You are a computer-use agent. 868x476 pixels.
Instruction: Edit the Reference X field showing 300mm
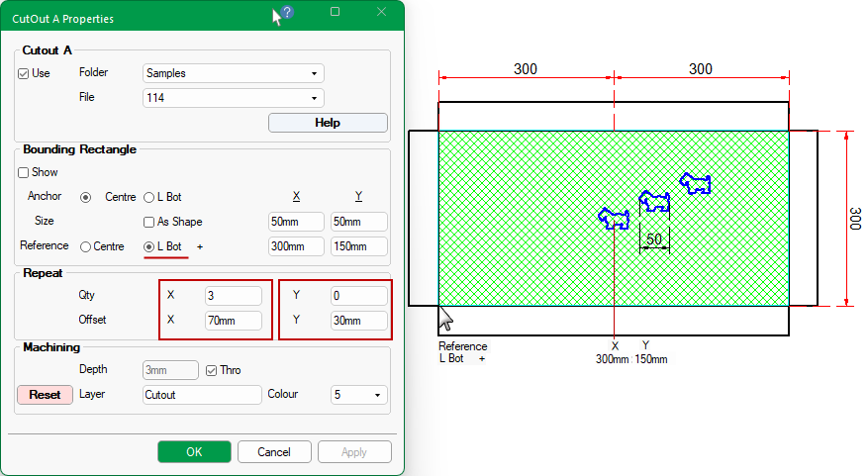[x=296, y=246]
